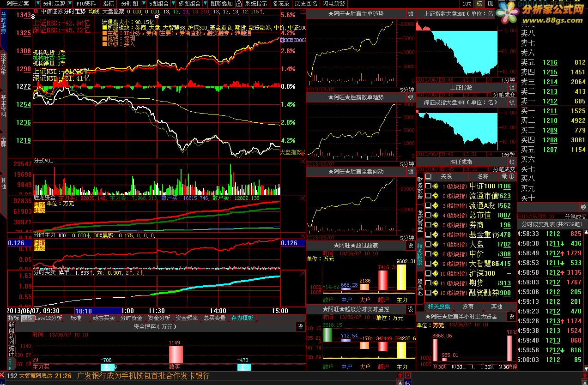Viewport: 588px width, 385px height.
Task: Lock the 胜赢散单趋势 panel
Action: tap(411, 97)
